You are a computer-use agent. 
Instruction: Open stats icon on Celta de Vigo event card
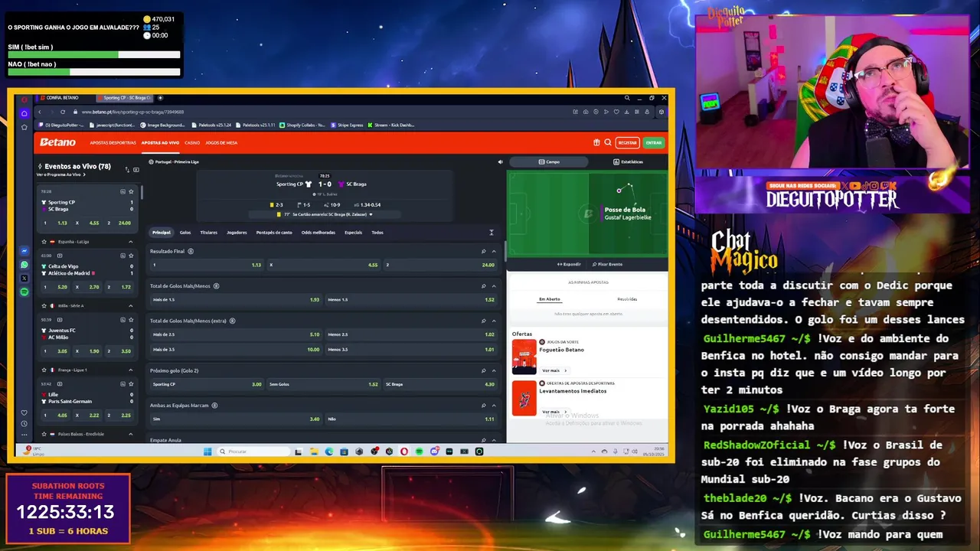(x=122, y=256)
